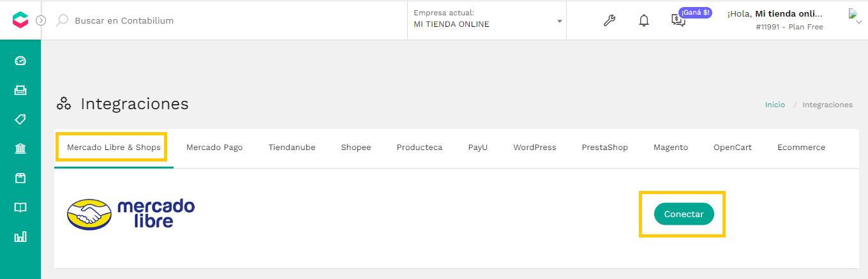Open the bank building icon in sidebar
The width and height of the screenshot is (868, 279).
pos(20,149)
